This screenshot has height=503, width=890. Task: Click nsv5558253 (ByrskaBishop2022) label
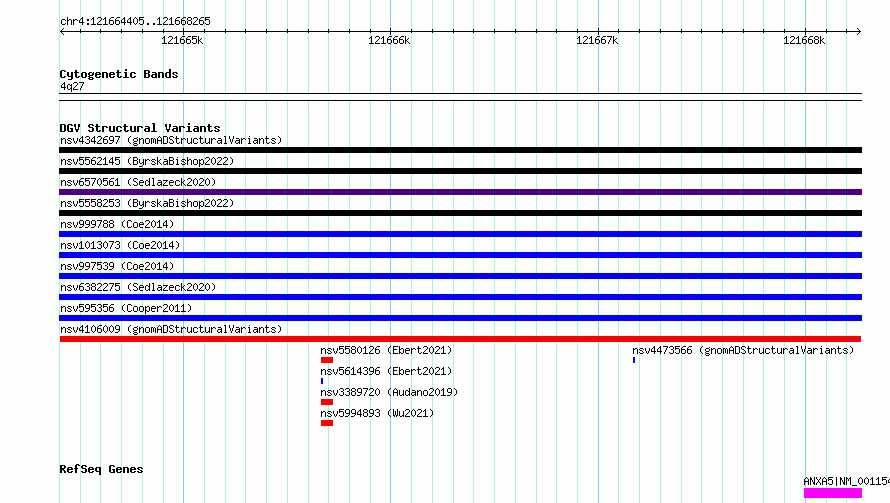[x=147, y=203]
